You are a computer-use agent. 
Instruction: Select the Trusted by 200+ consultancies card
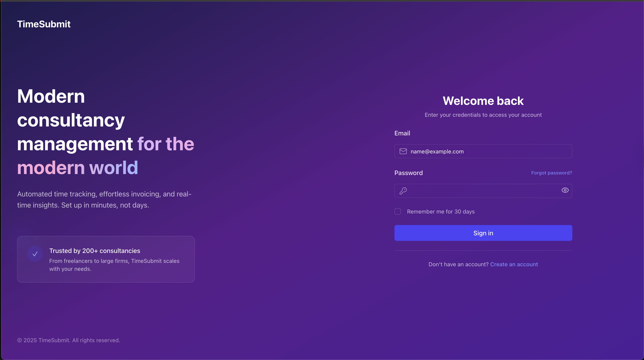[106, 259]
